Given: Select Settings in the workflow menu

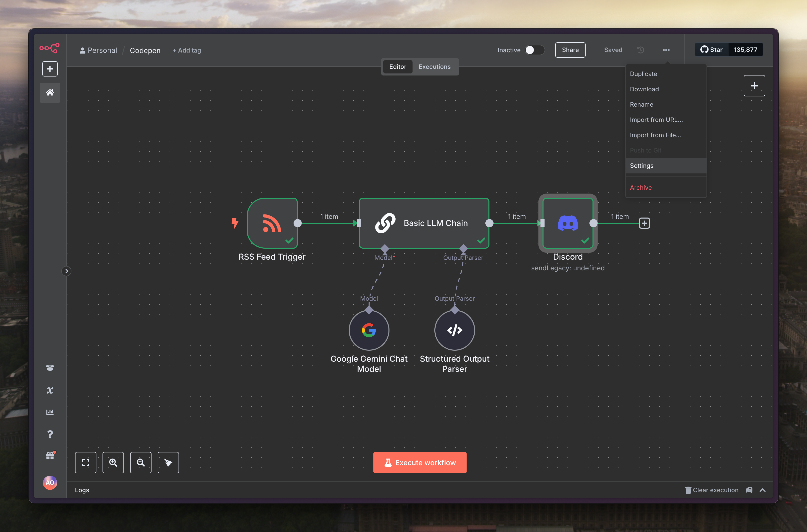Looking at the screenshot, I should click(641, 166).
